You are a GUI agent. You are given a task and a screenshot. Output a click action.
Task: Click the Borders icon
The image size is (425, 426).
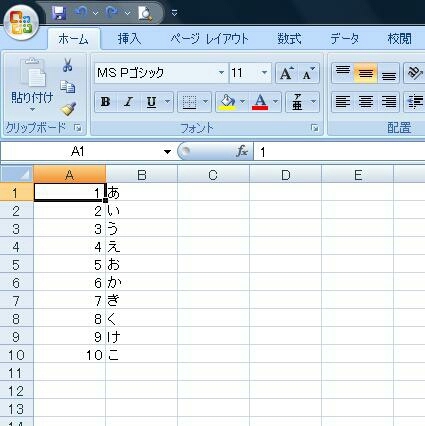click(x=189, y=102)
